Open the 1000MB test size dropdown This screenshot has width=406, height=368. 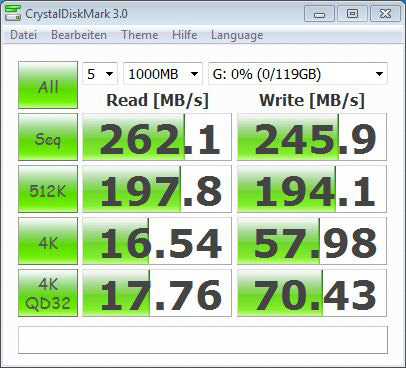click(163, 74)
